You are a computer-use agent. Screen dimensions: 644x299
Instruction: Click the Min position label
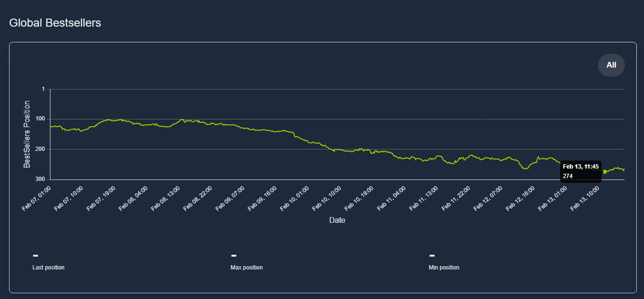pyautogui.click(x=444, y=267)
